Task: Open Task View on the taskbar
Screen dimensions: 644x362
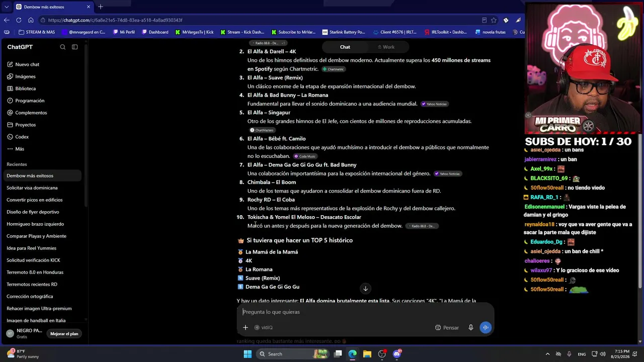Action: 338,354
